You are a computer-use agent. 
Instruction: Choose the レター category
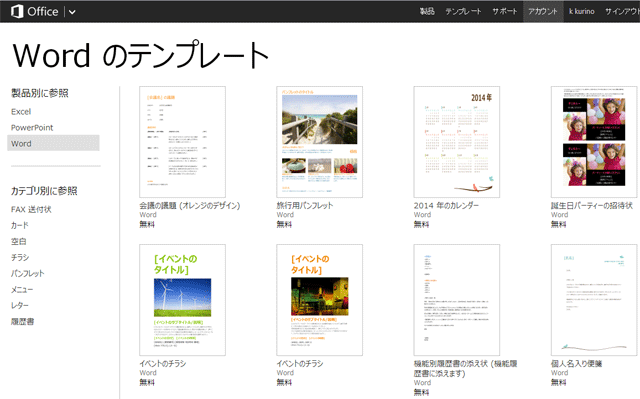coord(20,305)
